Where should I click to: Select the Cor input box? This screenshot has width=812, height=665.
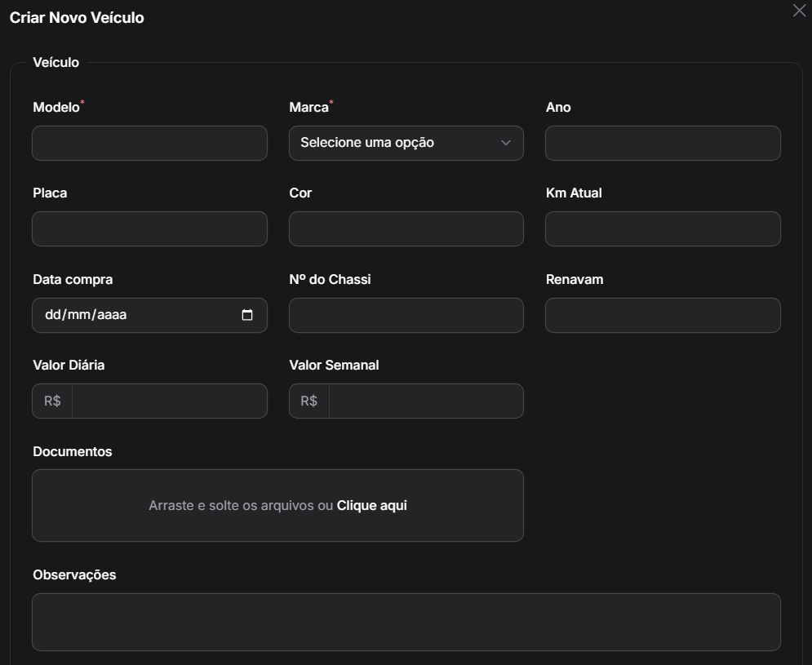click(x=406, y=229)
